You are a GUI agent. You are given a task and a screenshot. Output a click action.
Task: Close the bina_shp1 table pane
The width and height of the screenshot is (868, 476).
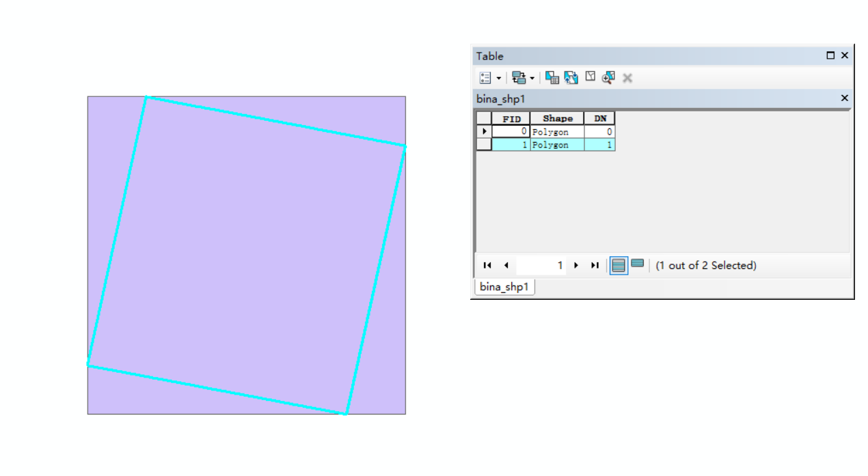coord(844,98)
